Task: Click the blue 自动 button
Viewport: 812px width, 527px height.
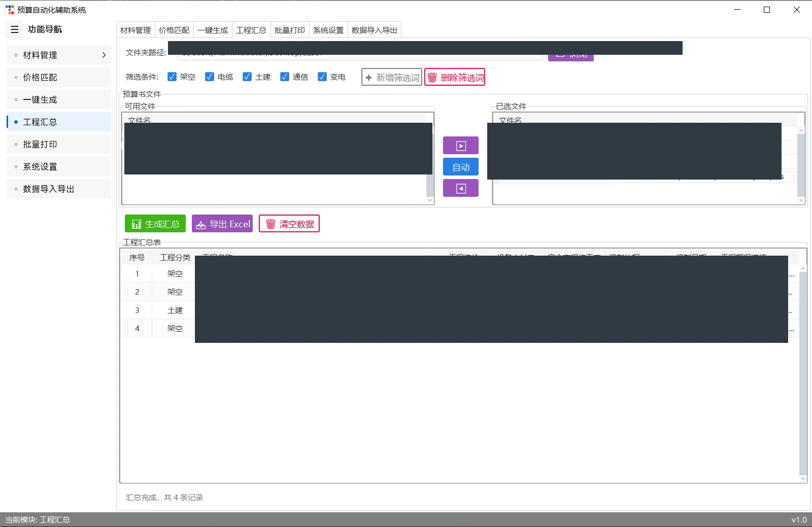Action: tap(461, 167)
